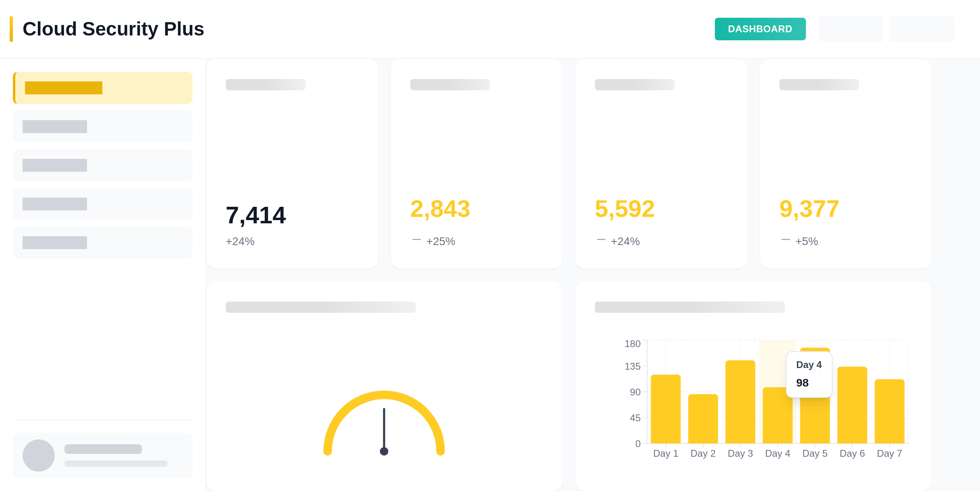This screenshot has height=491, width=980.
Task: Click the 9,377 statistic value
Action: (x=809, y=209)
